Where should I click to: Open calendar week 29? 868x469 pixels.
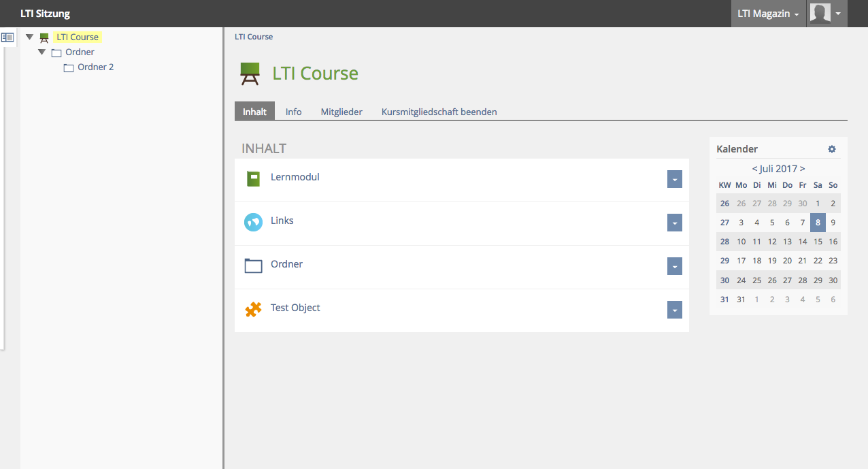[724, 261]
